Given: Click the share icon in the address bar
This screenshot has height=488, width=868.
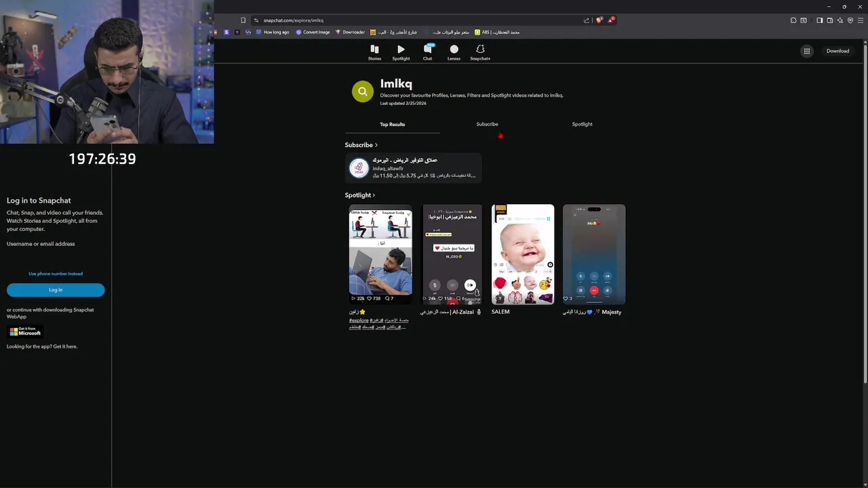Looking at the screenshot, I should click(x=587, y=20).
